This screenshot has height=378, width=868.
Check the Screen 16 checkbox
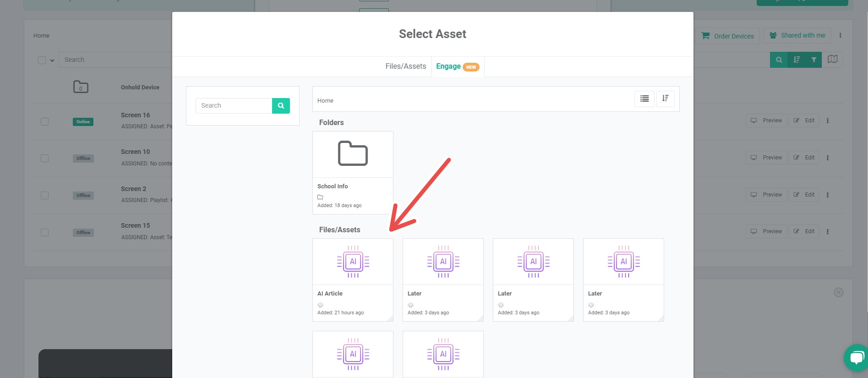(44, 121)
